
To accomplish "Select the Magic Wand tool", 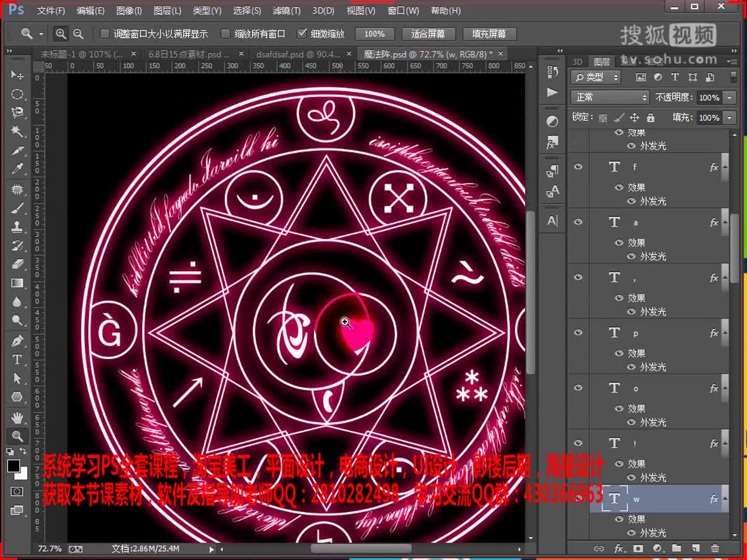I will point(17,131).
